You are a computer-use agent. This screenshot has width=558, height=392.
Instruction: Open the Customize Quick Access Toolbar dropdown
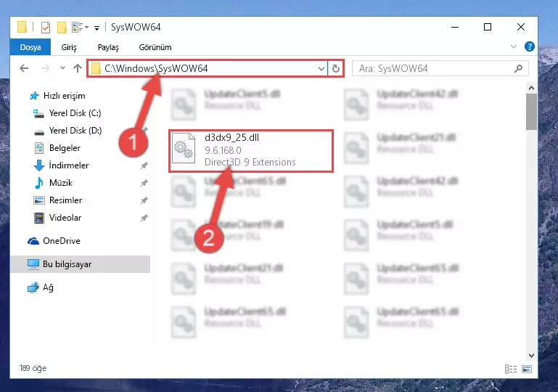click(97, 28)
